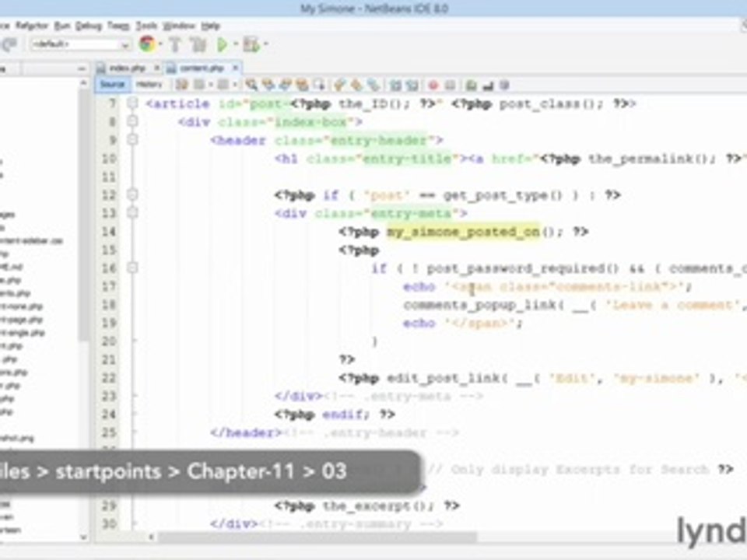Click editor horizontal scroll left arrow

151,537
